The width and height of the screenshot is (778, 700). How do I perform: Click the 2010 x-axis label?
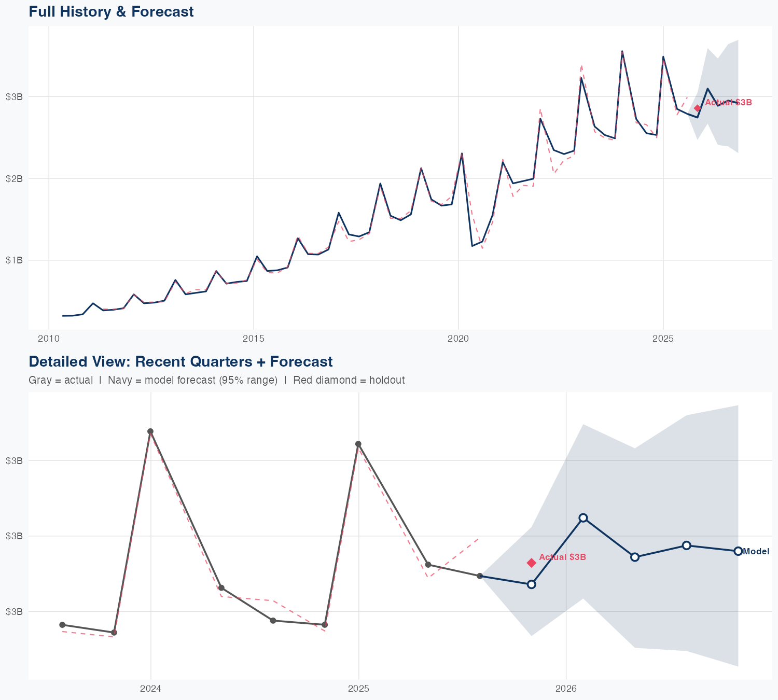point(49,339)
